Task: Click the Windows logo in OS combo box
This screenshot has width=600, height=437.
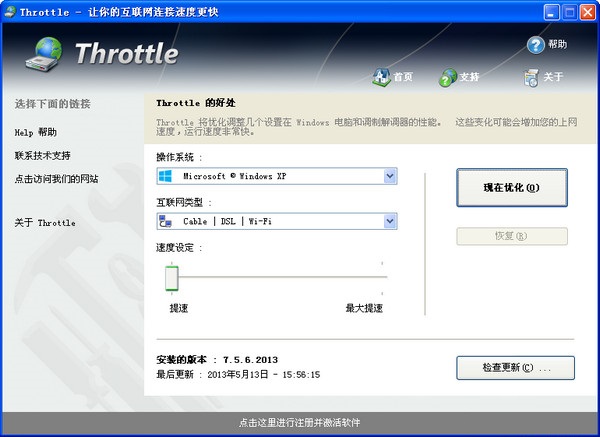Action: pyautogui.click(x=165, y=176)
